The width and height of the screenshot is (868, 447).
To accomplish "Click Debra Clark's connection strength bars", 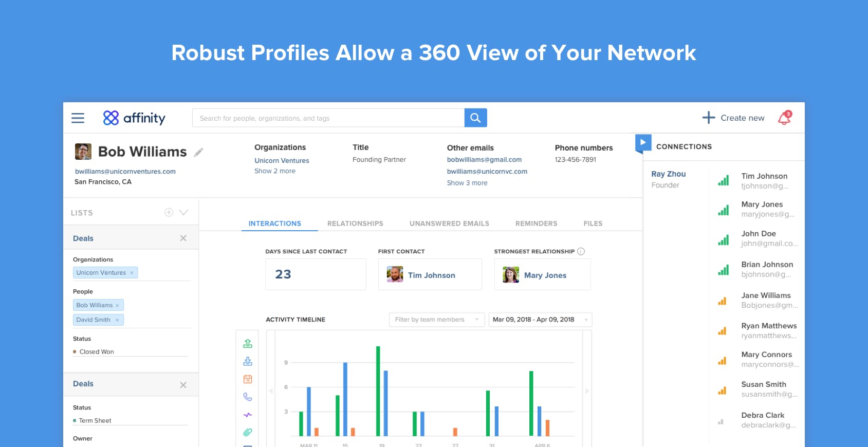I will (721, 422).
